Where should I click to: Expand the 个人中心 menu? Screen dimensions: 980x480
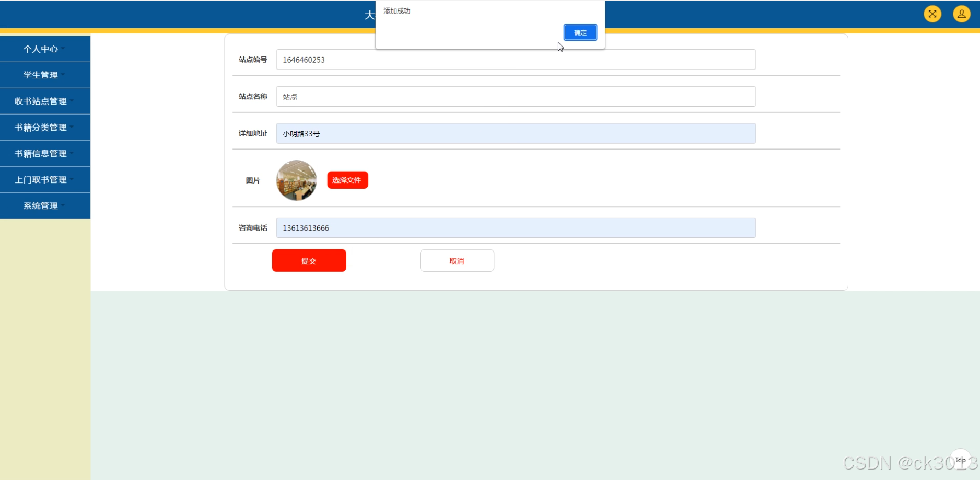pyautogui.click(x=45, y=49)
